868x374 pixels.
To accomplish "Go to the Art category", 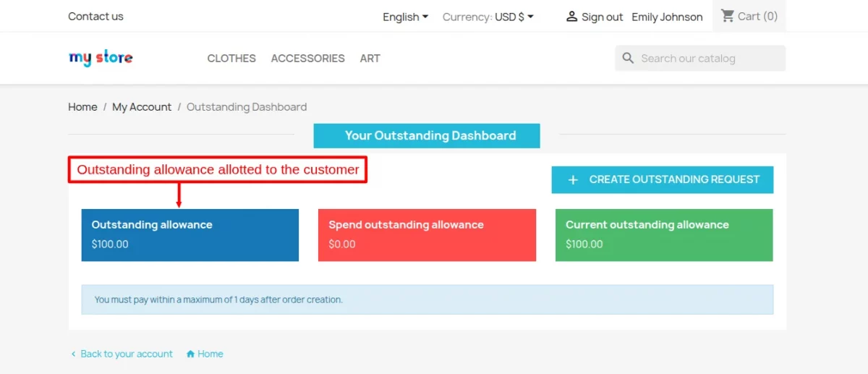I will pyautogui.click(x=370, y=59).
